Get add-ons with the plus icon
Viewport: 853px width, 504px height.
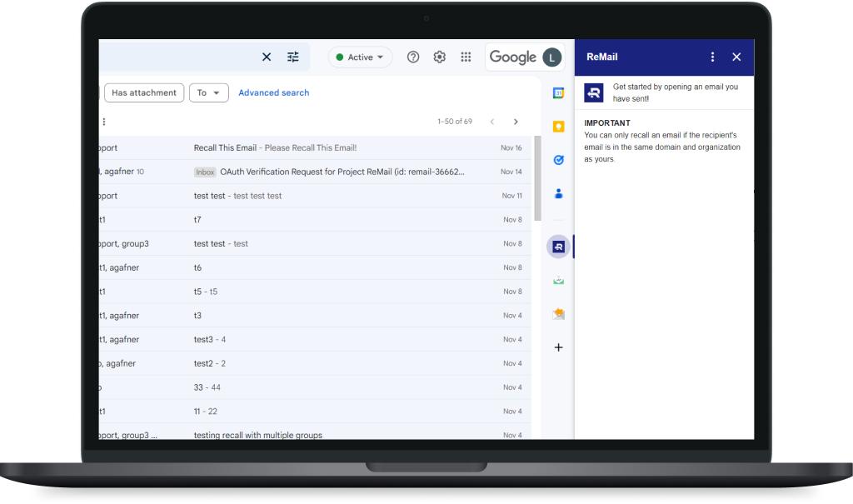click(x=559, y=347)
